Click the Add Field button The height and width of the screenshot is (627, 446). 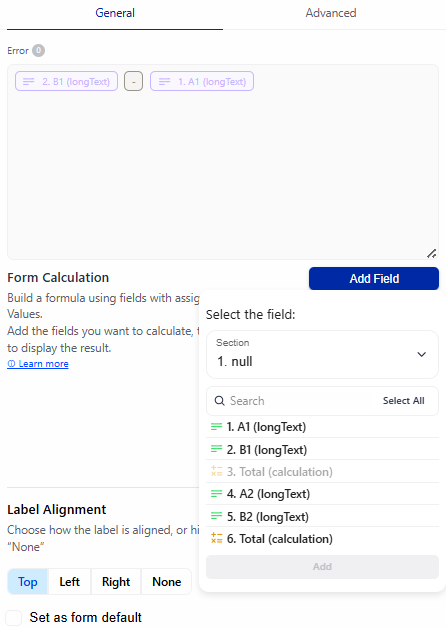(x=374, y=278)
